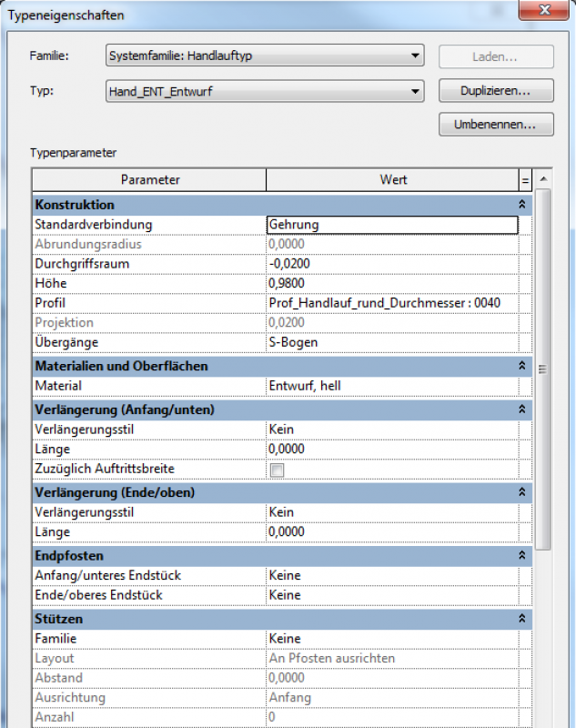Viewport: 576px width, 728px height.
Task: Collapse Verlängerung (Anfang/unten) group
Action: pos(522,409)
